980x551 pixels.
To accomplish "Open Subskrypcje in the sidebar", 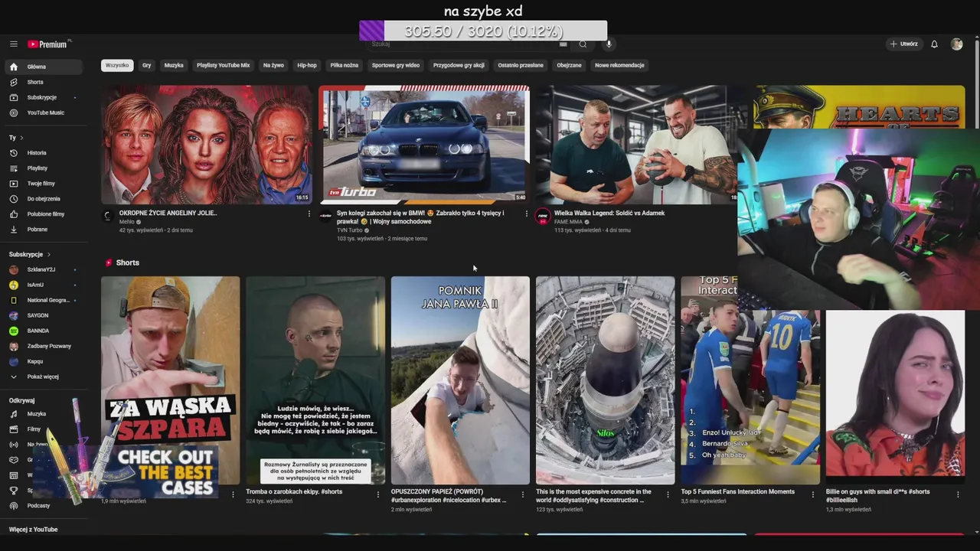I will click(x=44, y=97).
